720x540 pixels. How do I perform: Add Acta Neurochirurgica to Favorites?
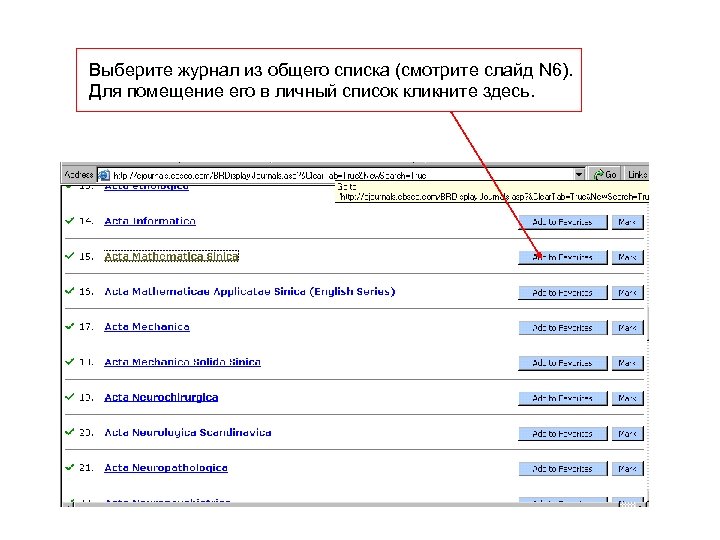click(x=562, y=398)
